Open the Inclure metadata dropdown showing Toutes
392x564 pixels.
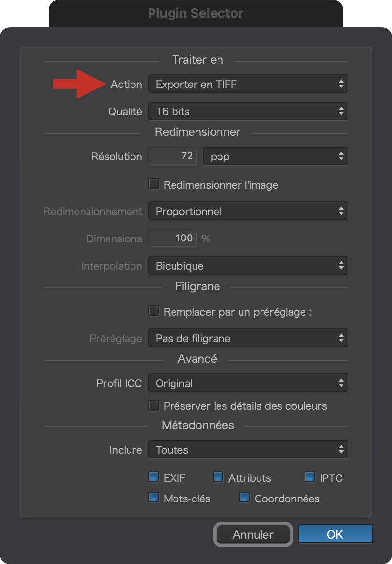click(248, 449)
